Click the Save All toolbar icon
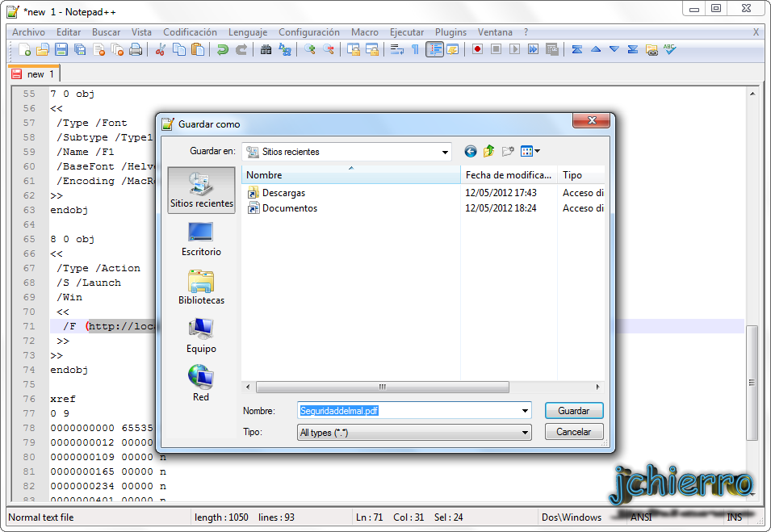This screenshot has height=532, width=771. (x=80, y=50)
